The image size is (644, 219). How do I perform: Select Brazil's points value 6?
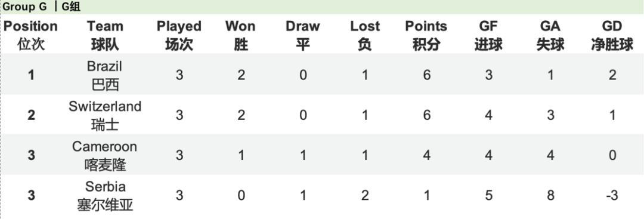coord(426,75)
